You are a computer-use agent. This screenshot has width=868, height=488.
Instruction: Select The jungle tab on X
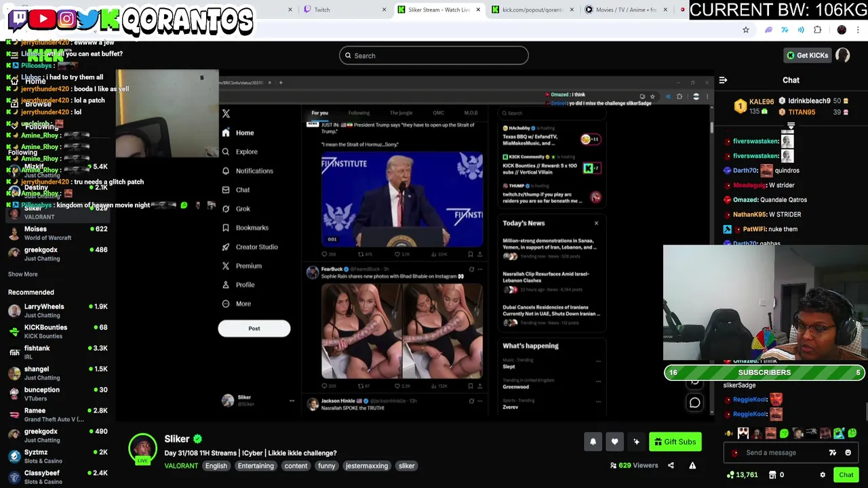(x=401, y=113)
